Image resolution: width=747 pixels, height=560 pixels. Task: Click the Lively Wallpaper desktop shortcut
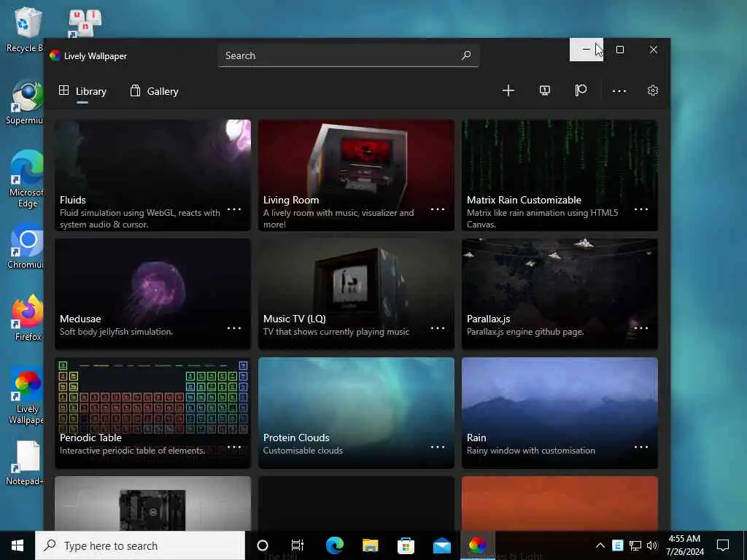(x=26, y=396)
